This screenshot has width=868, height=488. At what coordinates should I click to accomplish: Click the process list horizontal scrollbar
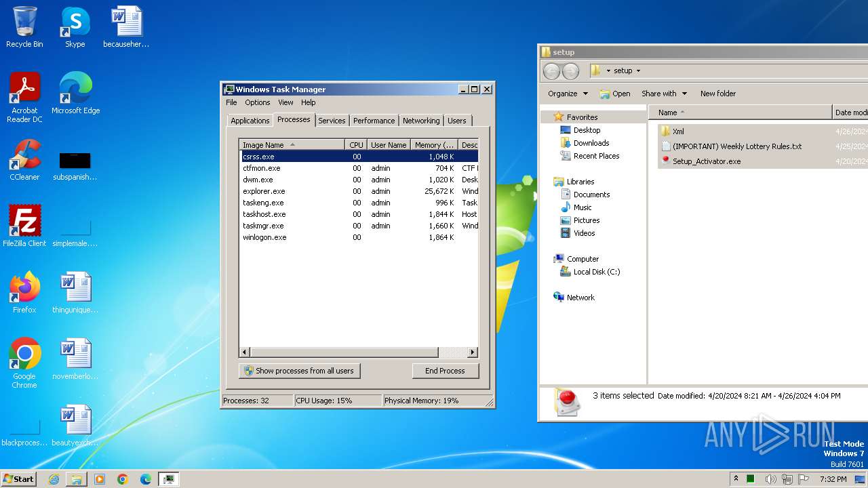tap(344, 352)
